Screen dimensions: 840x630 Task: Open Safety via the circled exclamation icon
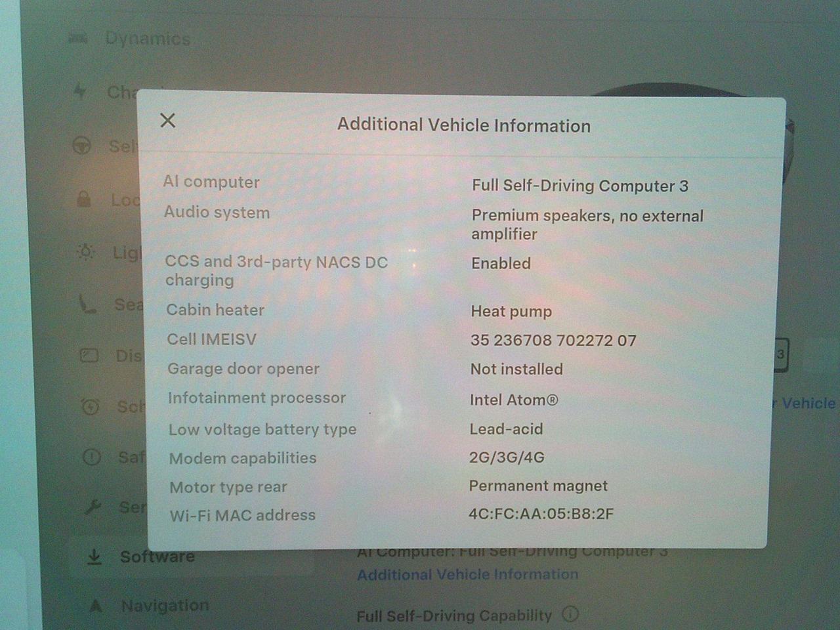pos(92,457)
